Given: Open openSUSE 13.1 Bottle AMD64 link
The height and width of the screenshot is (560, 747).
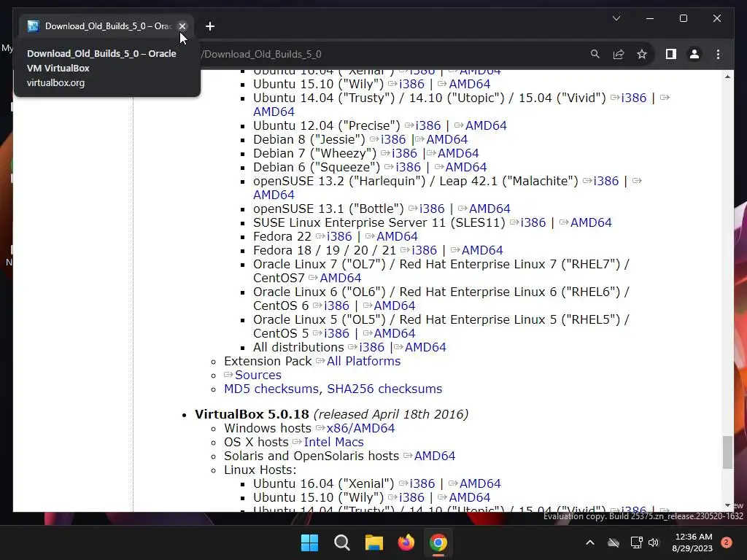Looking at the screenshot, I should tap(489, 209).
